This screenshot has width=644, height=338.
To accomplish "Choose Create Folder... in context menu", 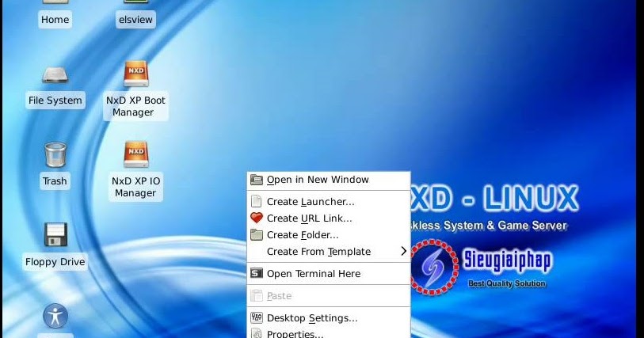I will coord(329,235).
